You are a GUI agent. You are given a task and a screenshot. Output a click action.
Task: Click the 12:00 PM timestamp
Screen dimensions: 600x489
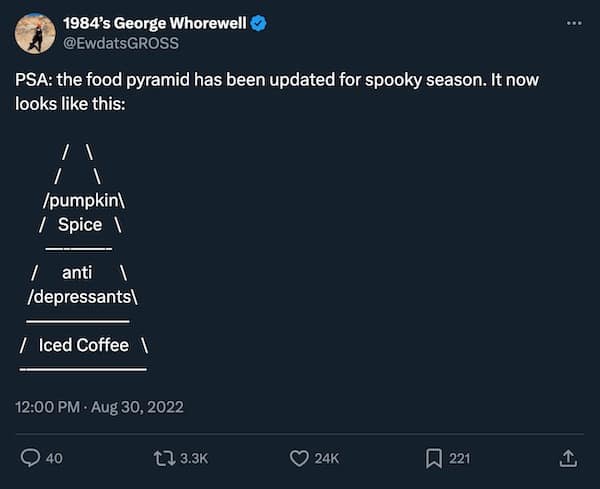point(49,406)
